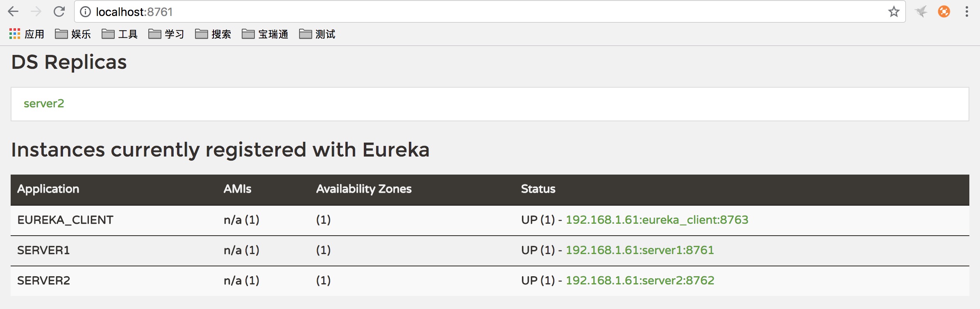Open the server1:8761 instance link

pos(640,250)
